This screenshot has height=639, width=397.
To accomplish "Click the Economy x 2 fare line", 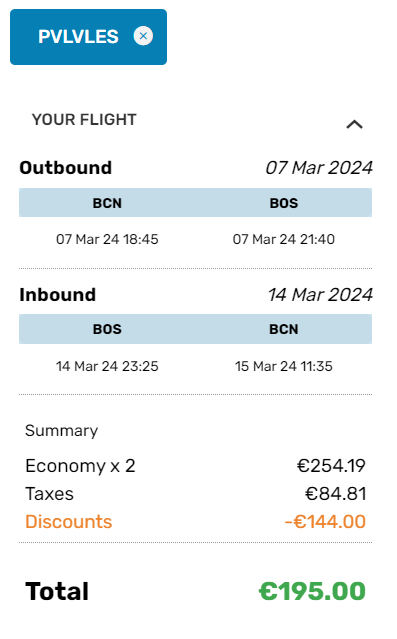I will click(x=195, y=466).
